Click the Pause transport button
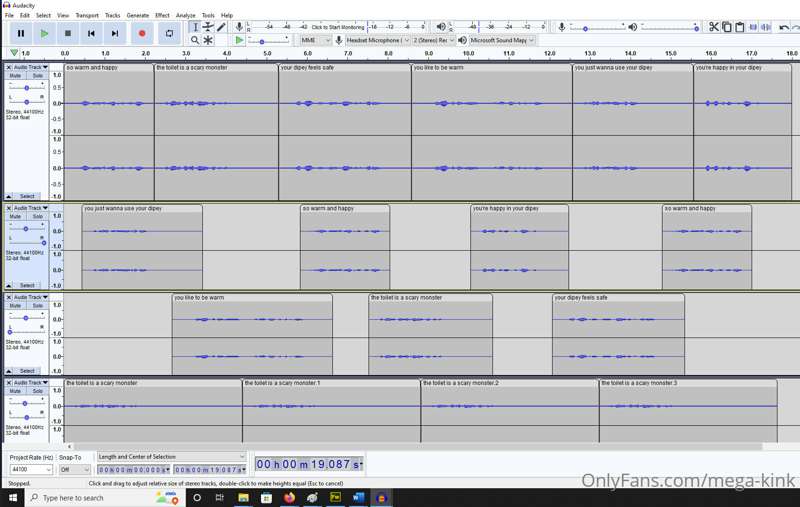This screenshot has height=507, width=800. pyautogui.click(x=21, y=34)
